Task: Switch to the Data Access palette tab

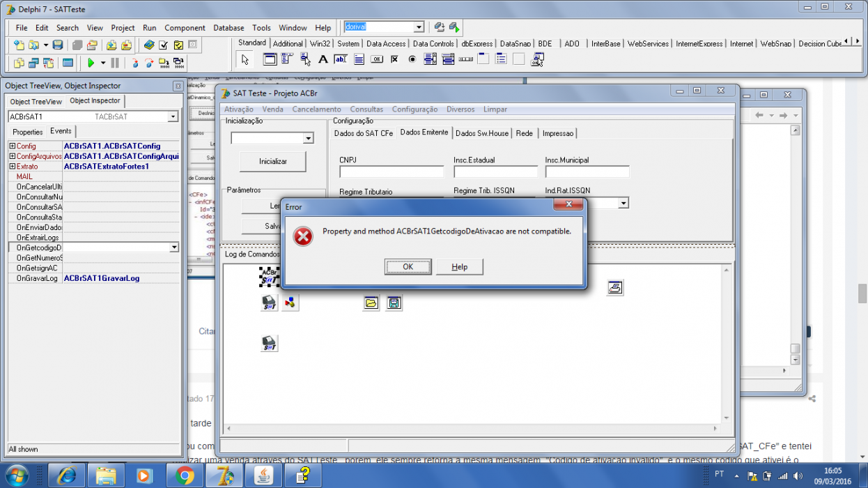Action: tap(386, 43)
